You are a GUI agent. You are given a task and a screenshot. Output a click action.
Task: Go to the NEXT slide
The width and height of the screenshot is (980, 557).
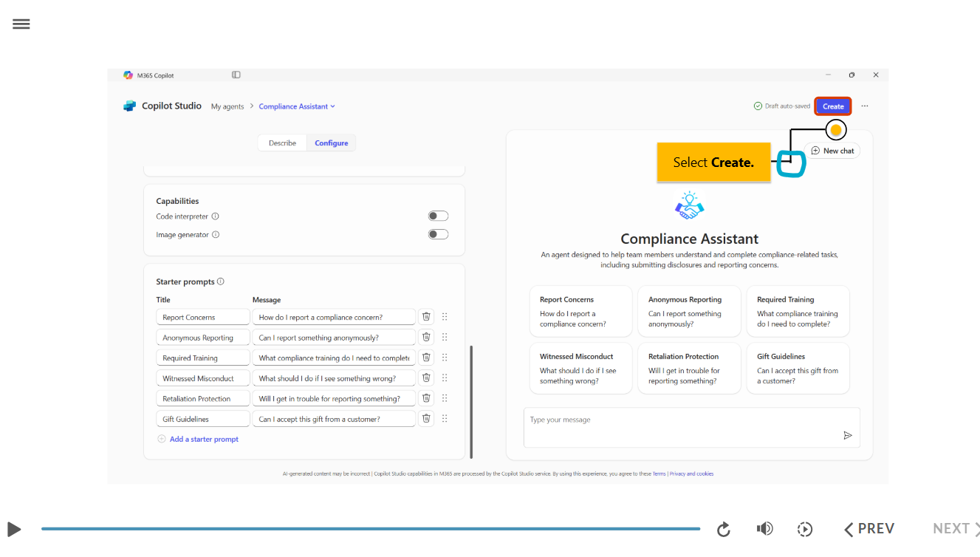(x=956, y=529)
